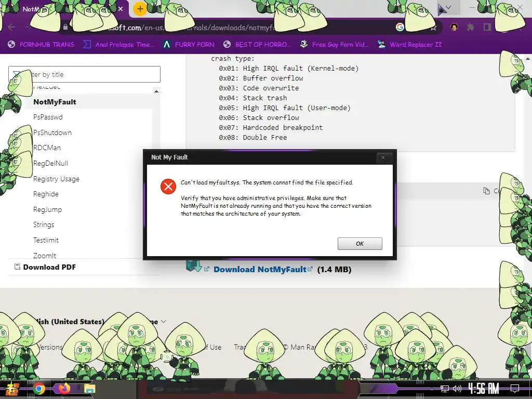Click the volume speaker icon in the tray
This screenshot has height=399, width=532.
(457, 389)
